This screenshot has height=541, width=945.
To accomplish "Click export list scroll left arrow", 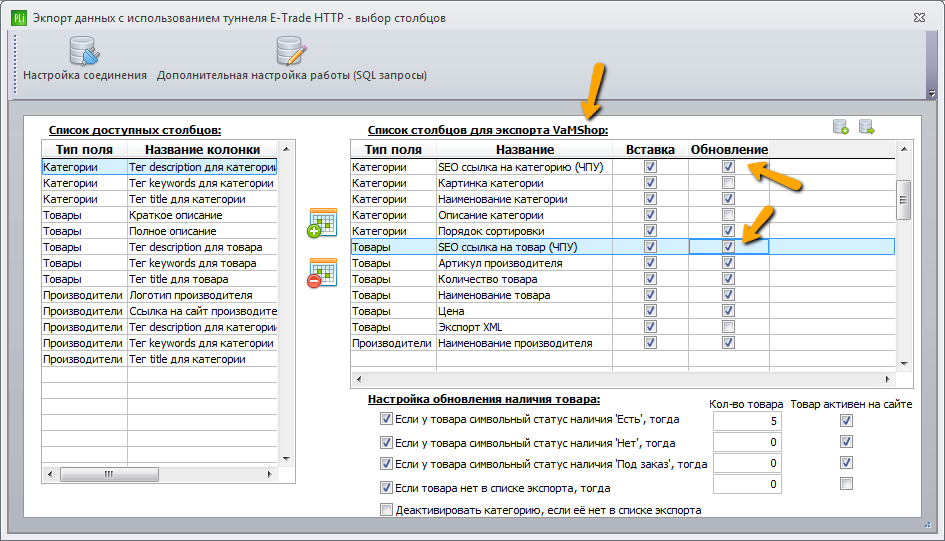I will tap(359, 379).
